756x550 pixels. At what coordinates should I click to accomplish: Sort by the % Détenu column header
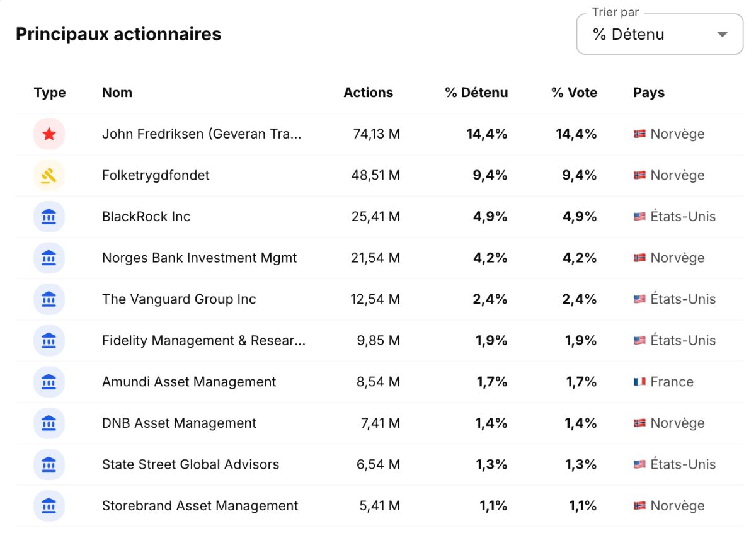476,93
